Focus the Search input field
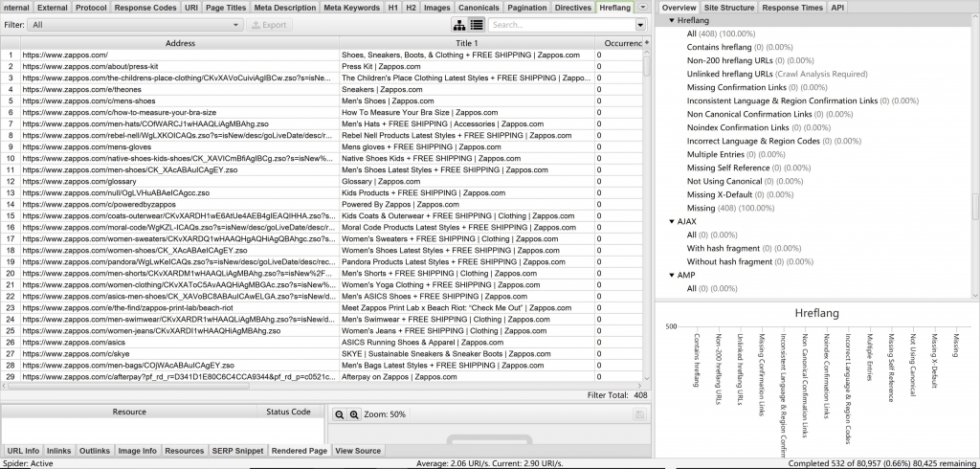The width and height of the screenshot is (980, 469). pyautogui.click(x=562, y=25)
